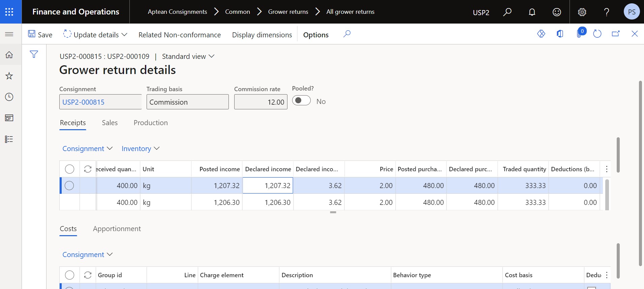Expand Consignment menu above costs grid
The height and width of the screenshot is (289, 644).
88,255
